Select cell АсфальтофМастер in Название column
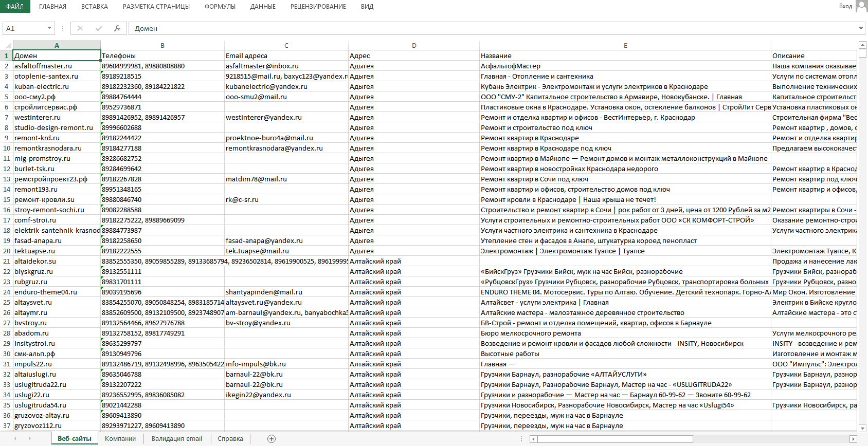This screenshot has width=868, height=446. tap(625, 66)
